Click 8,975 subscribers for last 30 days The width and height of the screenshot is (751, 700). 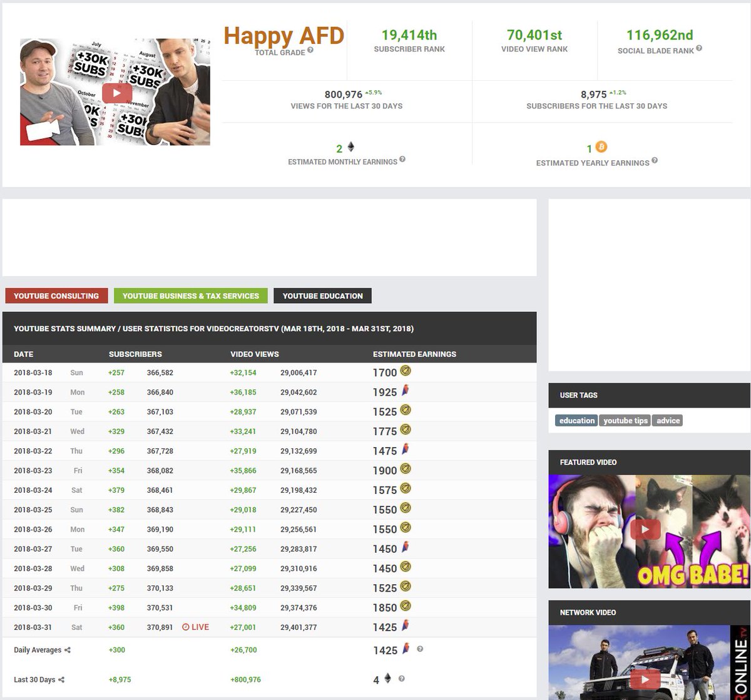click(x=594, y=95)
